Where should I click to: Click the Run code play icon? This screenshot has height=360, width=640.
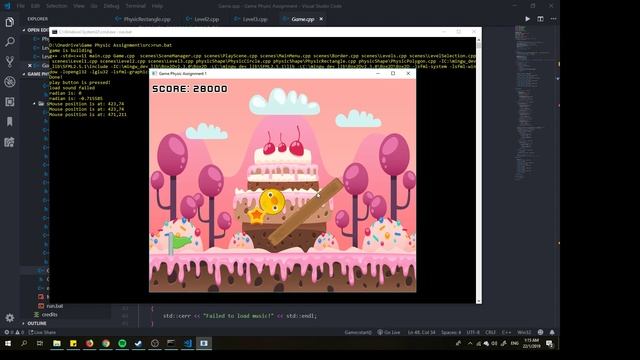pos(527,19)
